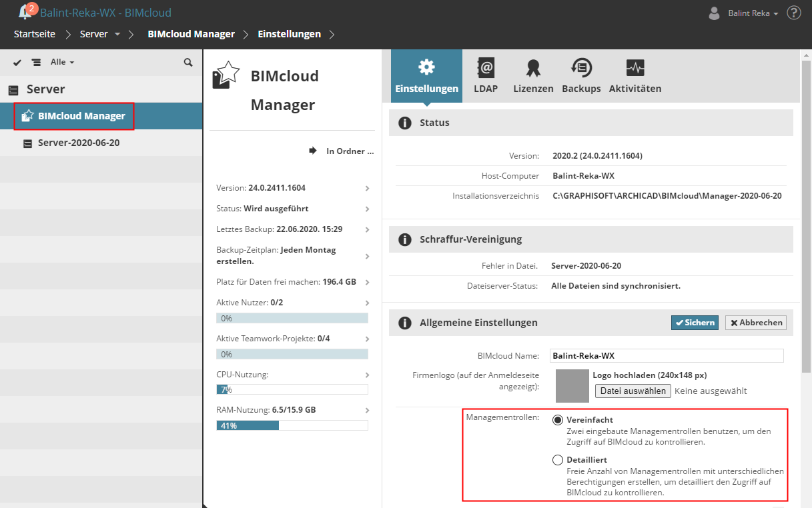
Task: Click Alle Dateien sind synchronisiert text
Action: pos(616,286)
